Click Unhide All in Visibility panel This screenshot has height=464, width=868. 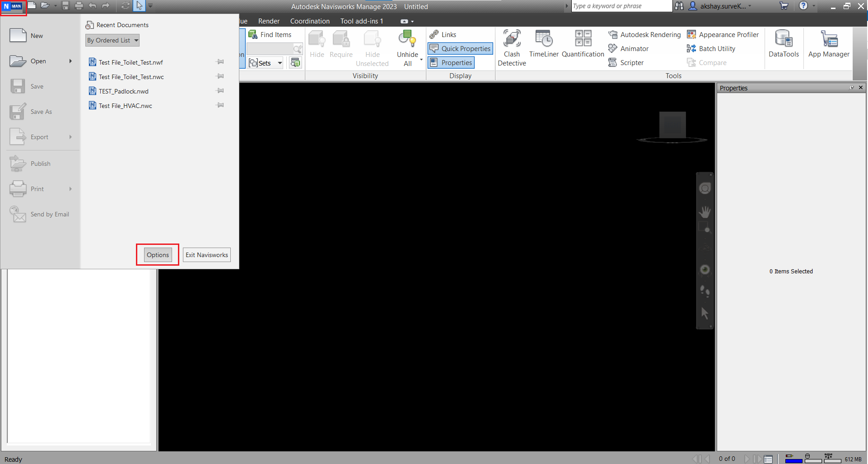tap(407, 48)
